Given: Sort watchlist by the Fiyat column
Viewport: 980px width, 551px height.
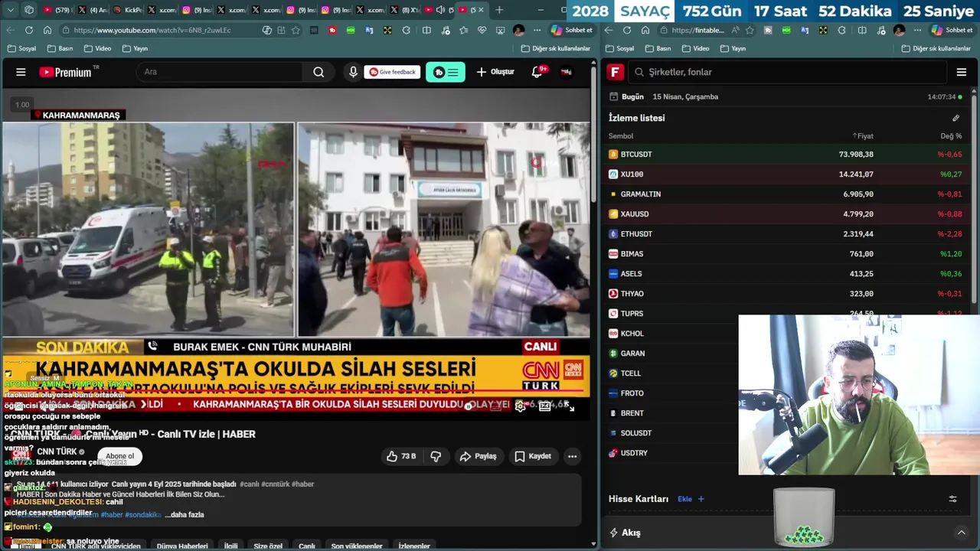Looking at the screenshot, I should (x=863, y=136).
